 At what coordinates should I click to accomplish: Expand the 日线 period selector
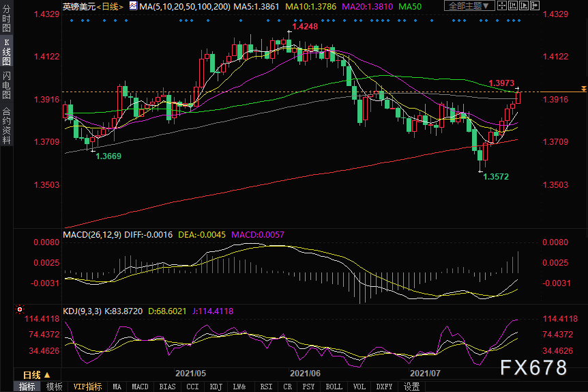(37, 375)
